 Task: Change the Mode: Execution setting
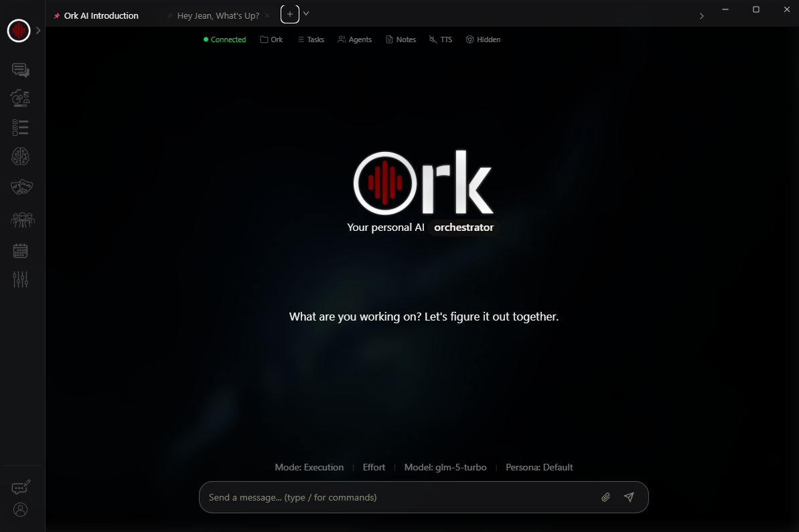coord(309,467)
